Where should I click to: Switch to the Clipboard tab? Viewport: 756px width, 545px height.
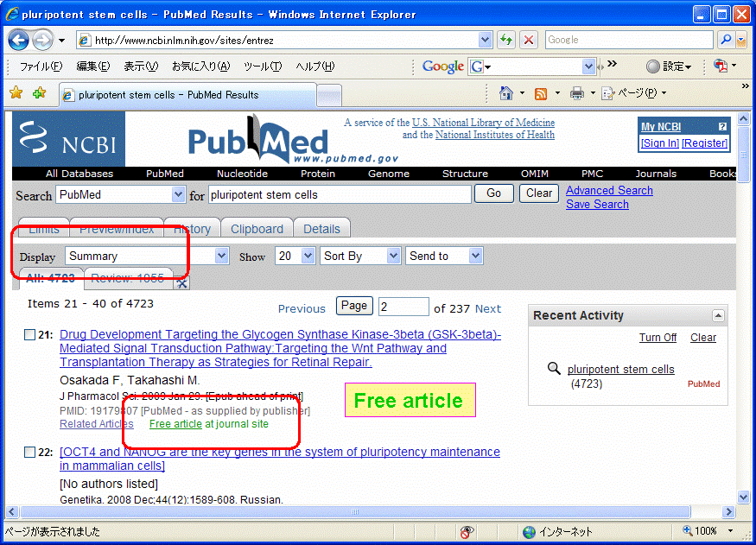pos(257,228)
